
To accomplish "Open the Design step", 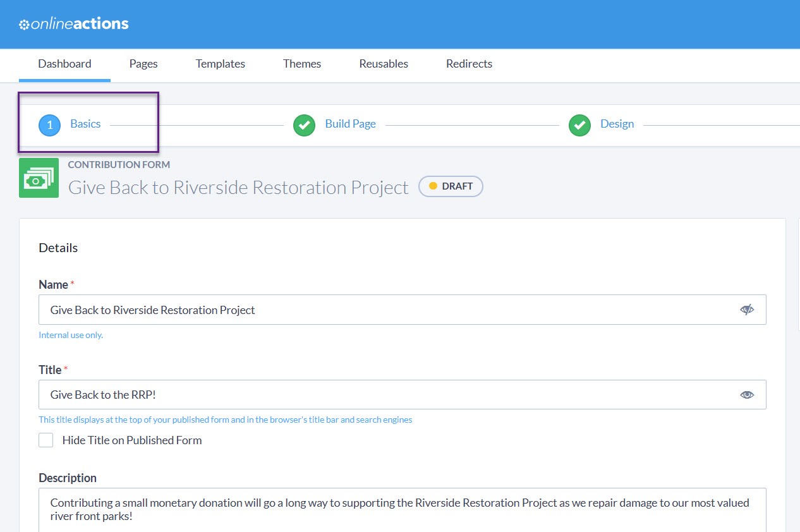I will (617, 124).
